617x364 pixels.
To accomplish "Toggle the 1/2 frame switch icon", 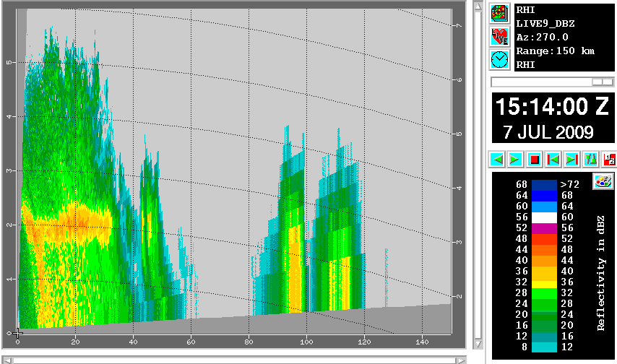I will (608, 159).
